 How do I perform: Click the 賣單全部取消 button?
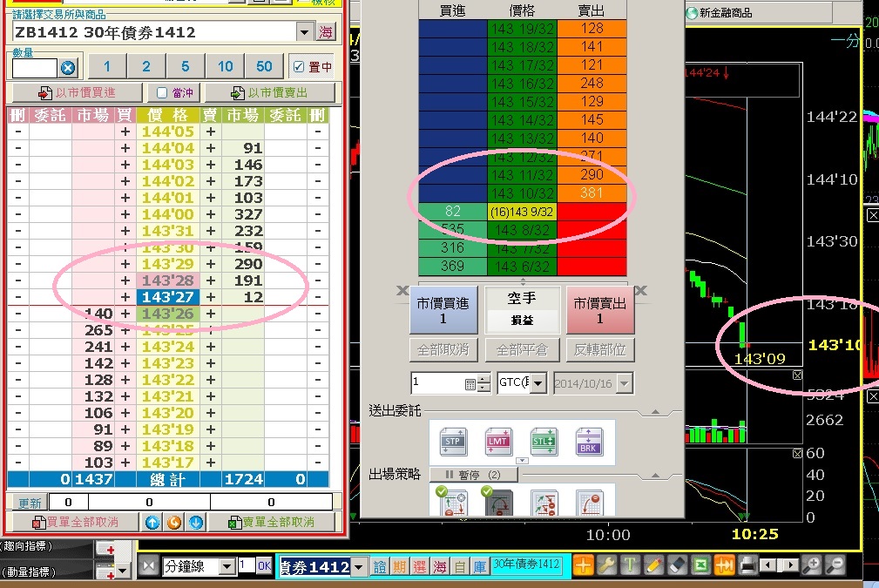pos(271,523)
